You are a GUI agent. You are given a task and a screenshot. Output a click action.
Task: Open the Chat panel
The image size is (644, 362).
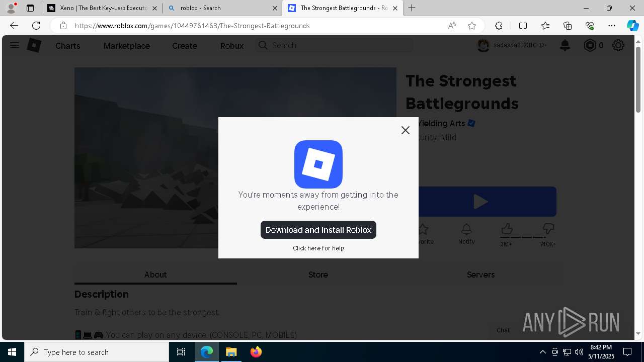click(x=503, y=330)
